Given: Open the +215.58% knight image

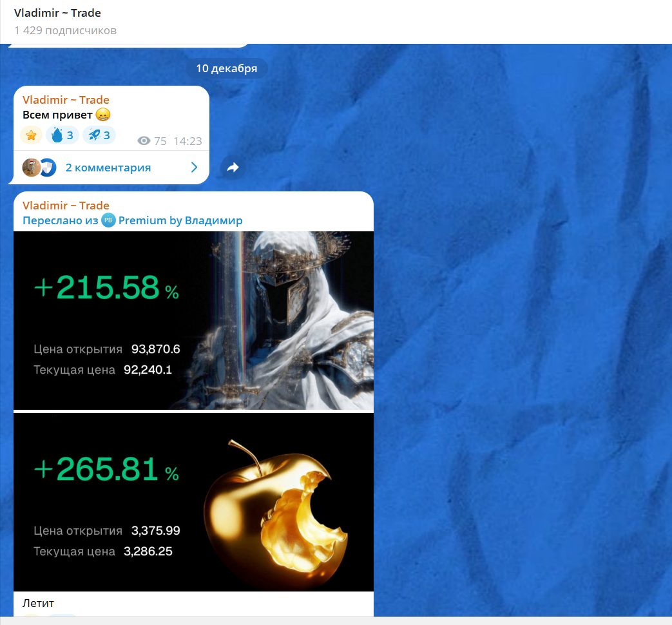Looking at the screenshot, I should pos(194,321).
